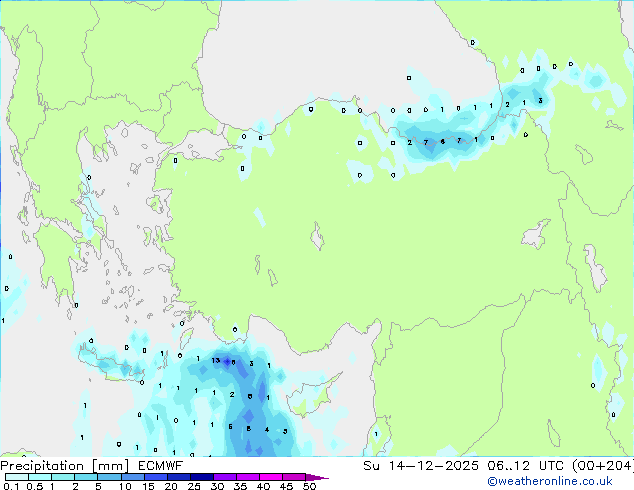Click the 20–25 mm legend color swatch
The width and height of the screenshot is (634, 490).
179,477
